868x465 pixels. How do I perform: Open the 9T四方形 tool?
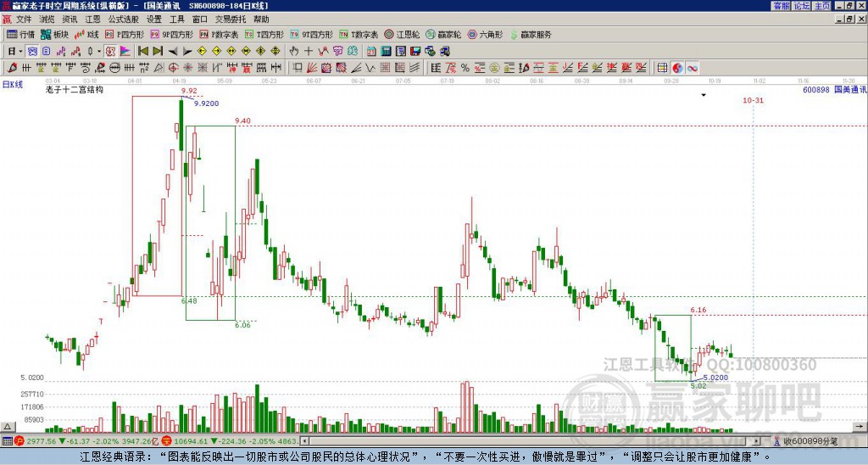(312, 34)
